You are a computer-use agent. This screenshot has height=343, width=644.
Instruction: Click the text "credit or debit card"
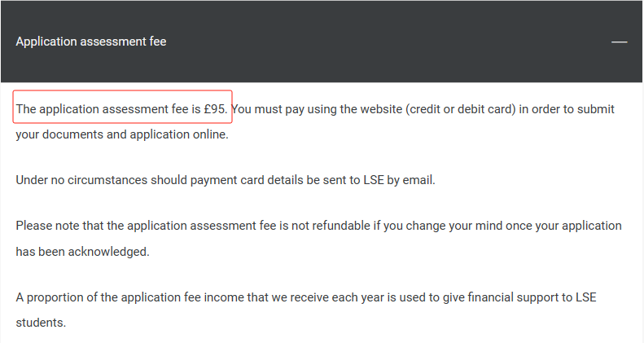(x=461, y=109)
